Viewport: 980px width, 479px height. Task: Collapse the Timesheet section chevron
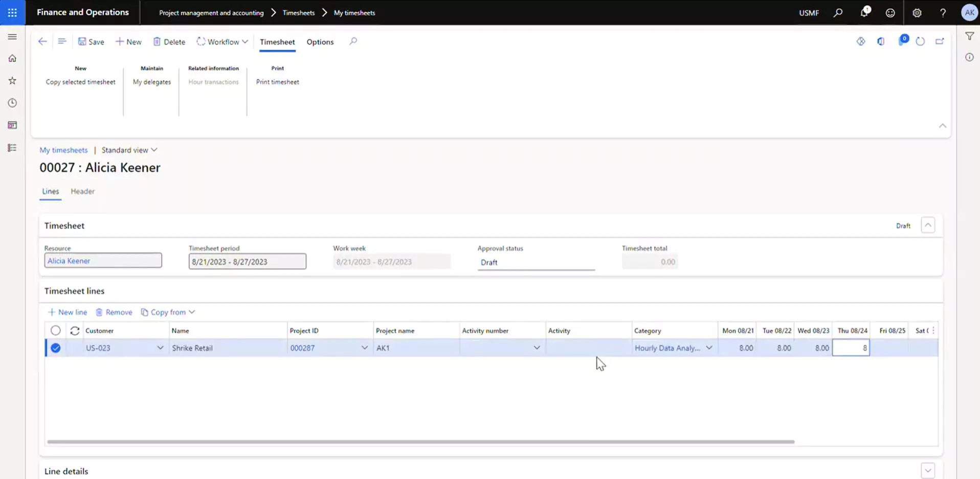(928, 225)
